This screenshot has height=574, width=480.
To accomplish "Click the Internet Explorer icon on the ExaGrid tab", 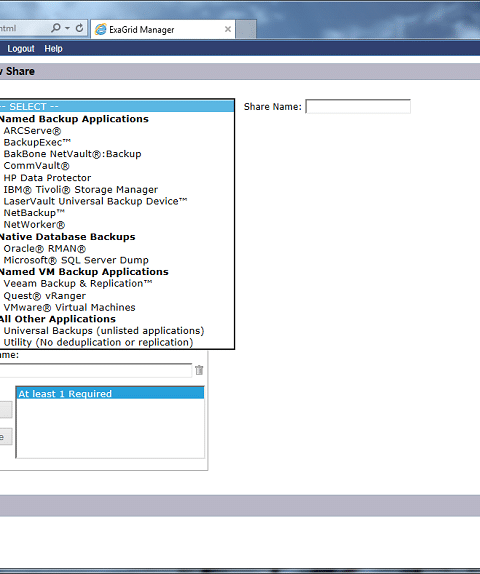I will [x=100, y=29].
